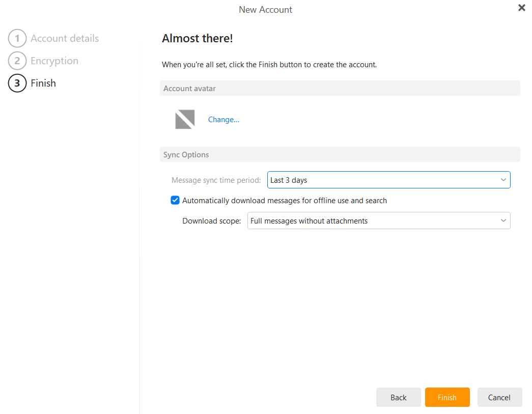Select the Account details step
This screenshot has height=414, width=532.
(65, 38)
